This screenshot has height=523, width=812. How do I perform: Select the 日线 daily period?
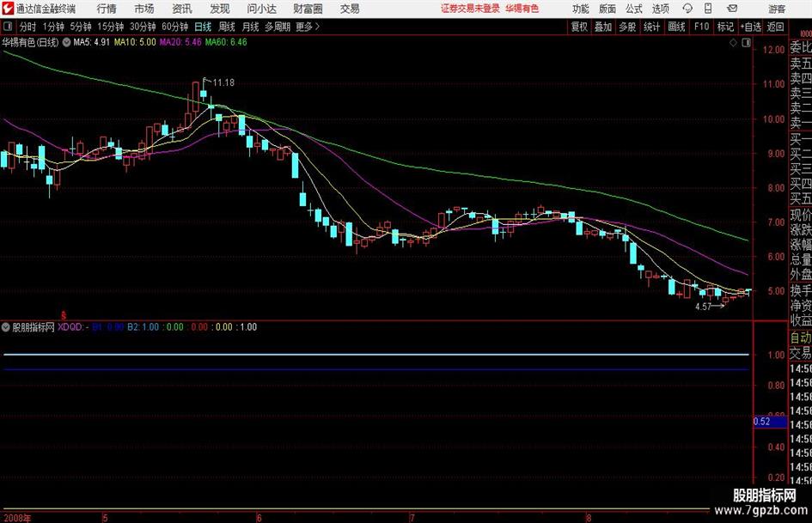pos(203,27)
